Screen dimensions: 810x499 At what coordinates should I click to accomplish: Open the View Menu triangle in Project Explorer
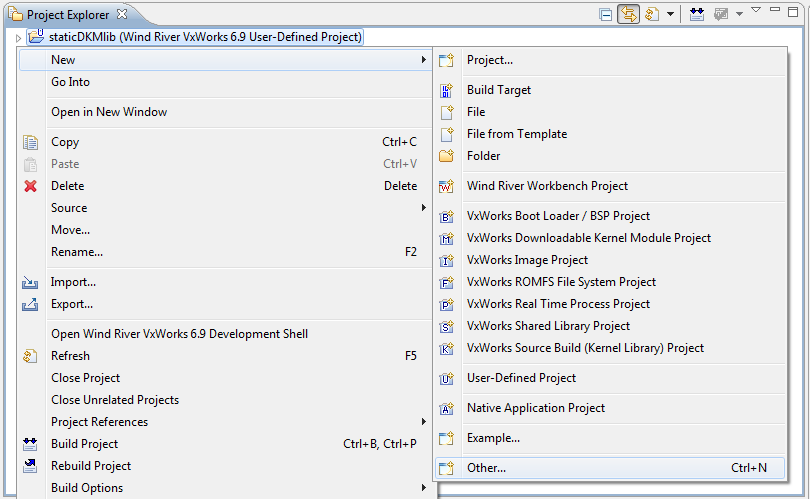[756, 10]
